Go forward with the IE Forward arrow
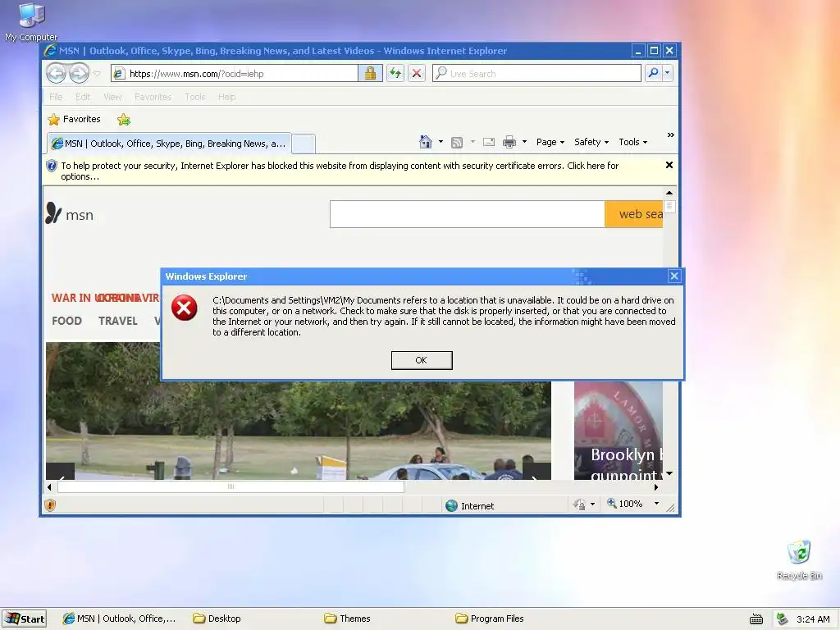This screenshot has width=840, height=630. (x=80, y=73)
